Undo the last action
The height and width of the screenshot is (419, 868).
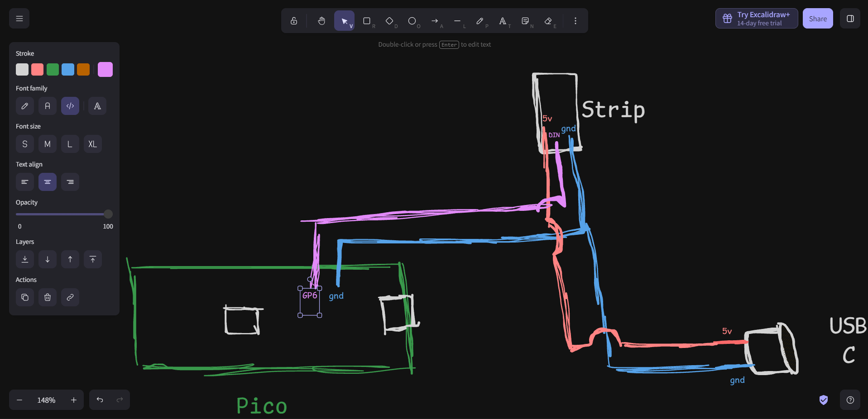100,400
